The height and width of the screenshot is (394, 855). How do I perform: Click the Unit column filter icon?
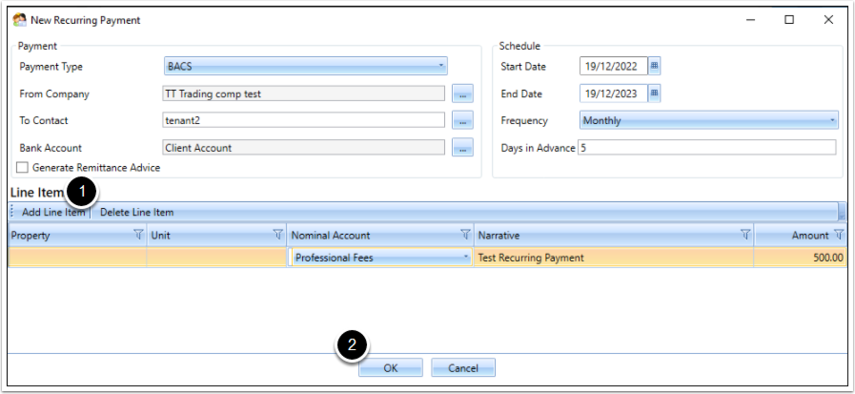(278, 235)
